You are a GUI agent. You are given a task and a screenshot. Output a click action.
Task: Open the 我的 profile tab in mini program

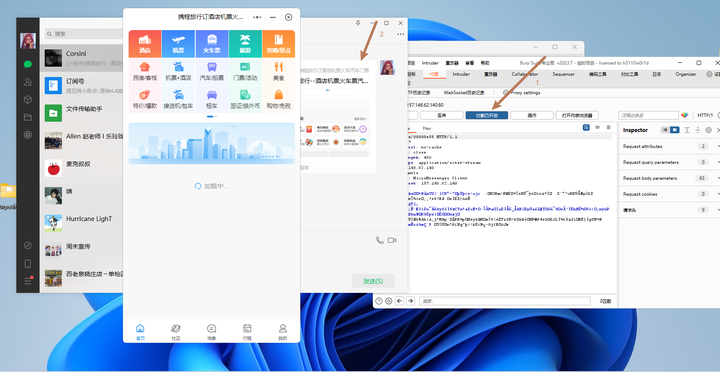(x=283, y=332)
